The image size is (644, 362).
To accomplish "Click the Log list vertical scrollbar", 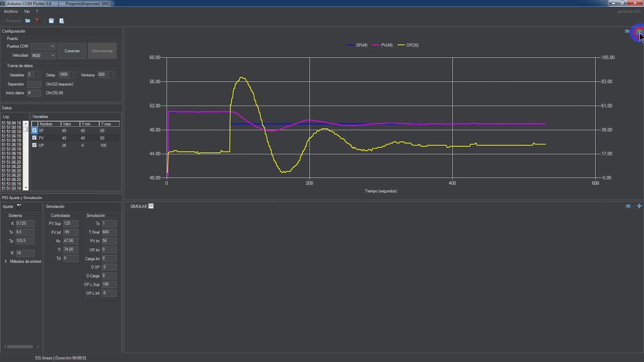I will tap(26, 155).
